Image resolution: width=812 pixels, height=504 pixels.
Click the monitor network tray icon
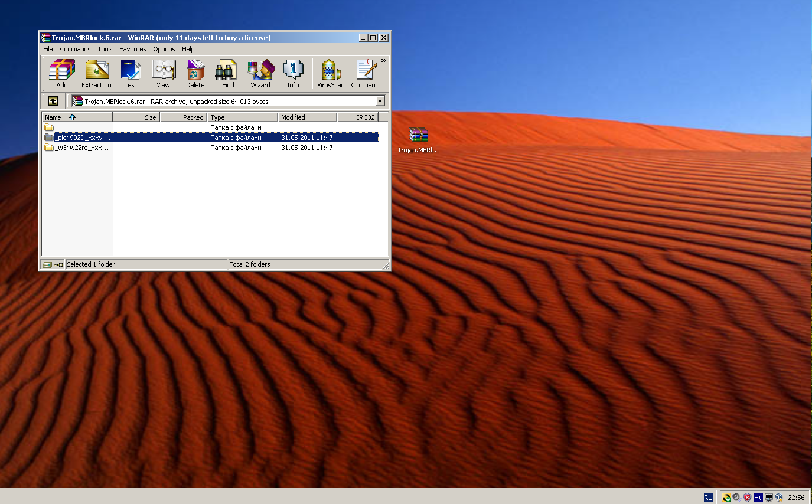point(768,498)
